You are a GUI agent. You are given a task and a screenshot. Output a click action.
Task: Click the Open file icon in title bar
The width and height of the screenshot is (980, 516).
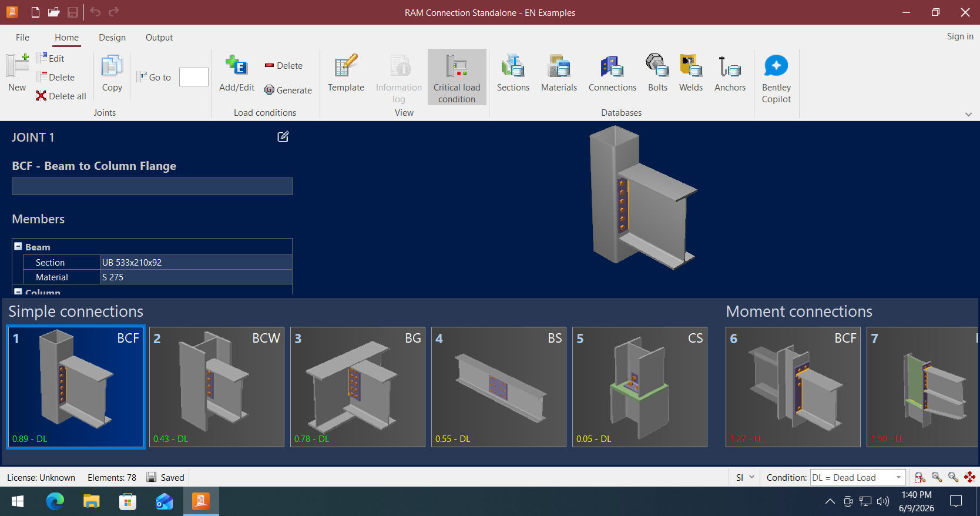54,12
